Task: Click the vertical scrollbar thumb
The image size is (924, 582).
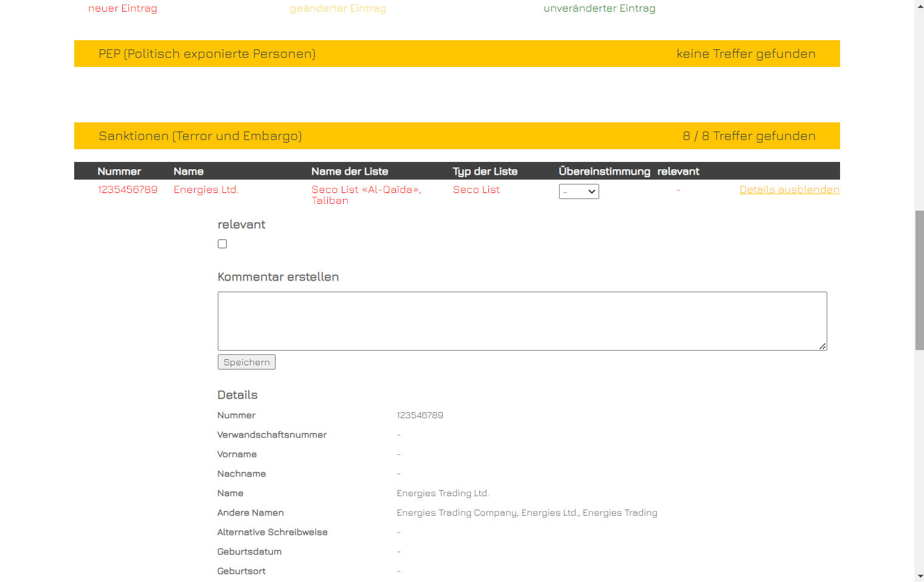Action: [x=919, y=280]
